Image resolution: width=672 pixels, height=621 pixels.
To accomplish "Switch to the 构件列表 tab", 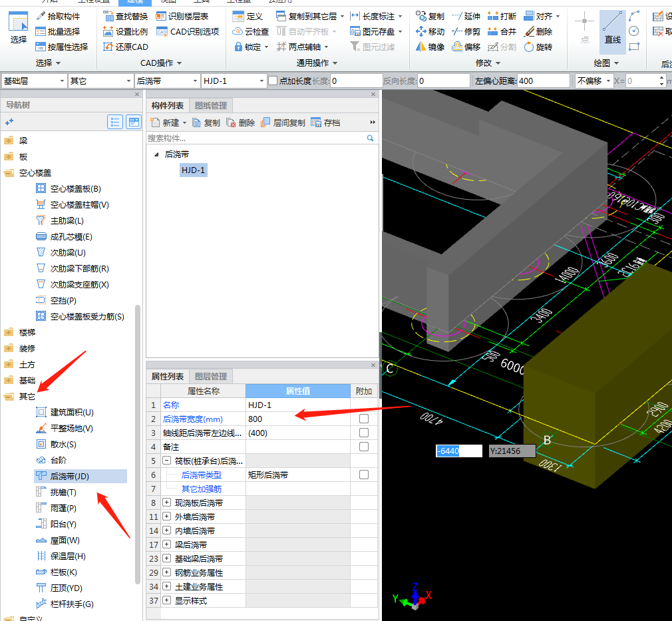I will 168,106.
